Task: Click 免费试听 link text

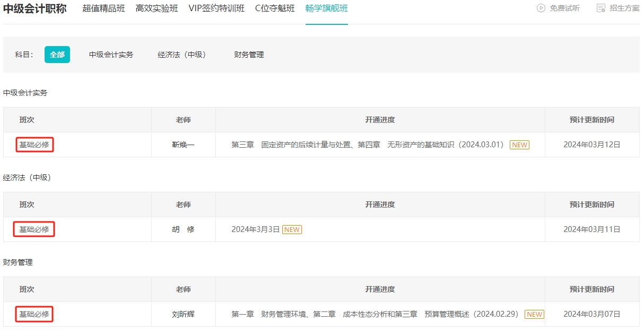Action: [x=564, y=8]
